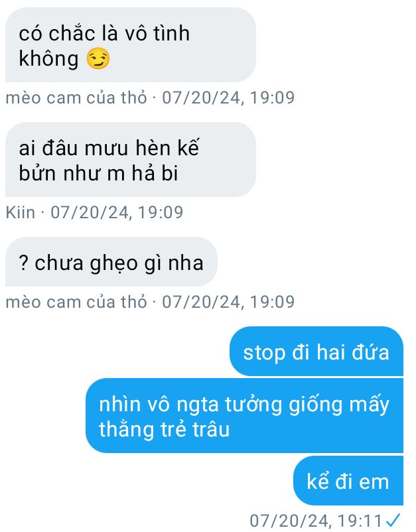Click the word "stop" in blue bubble
This screenshot has width=416, height=532.
tap(264, 353)
